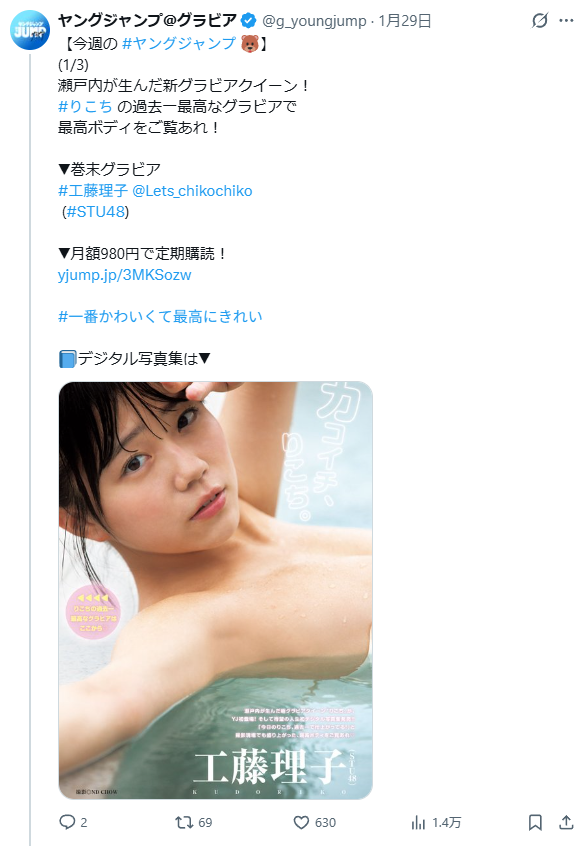Open the attached magazine photo
585x846 pixels.
point(215,590)
